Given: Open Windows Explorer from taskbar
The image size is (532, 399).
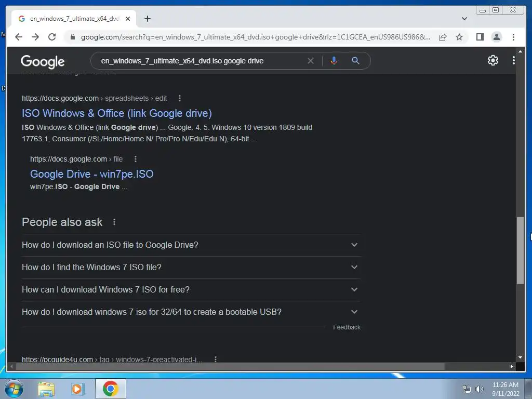Looking at the screenshot, I should [46, 389].
